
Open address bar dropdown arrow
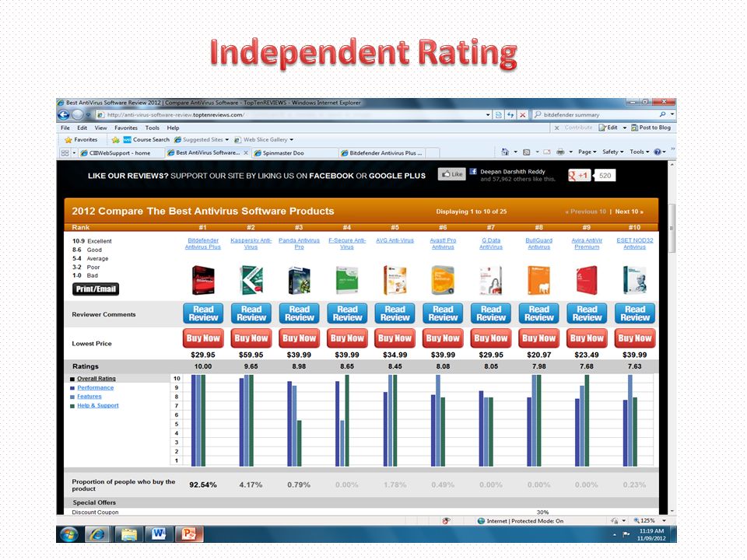tap(488, 115)
